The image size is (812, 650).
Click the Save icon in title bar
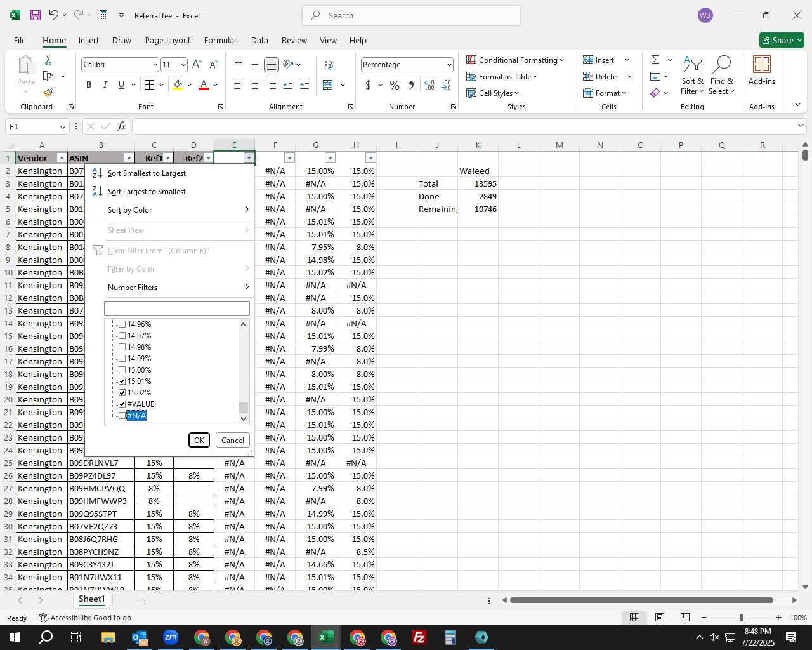click(x=36, y=15)
